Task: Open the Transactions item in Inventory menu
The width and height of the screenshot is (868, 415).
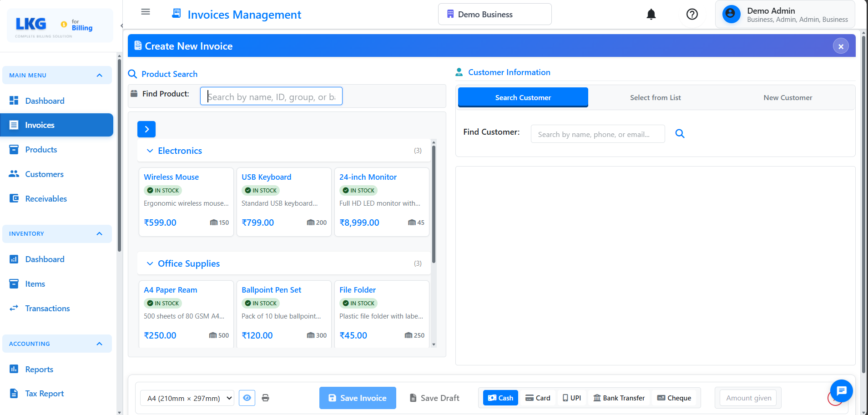Action: [x=47, y=308]
